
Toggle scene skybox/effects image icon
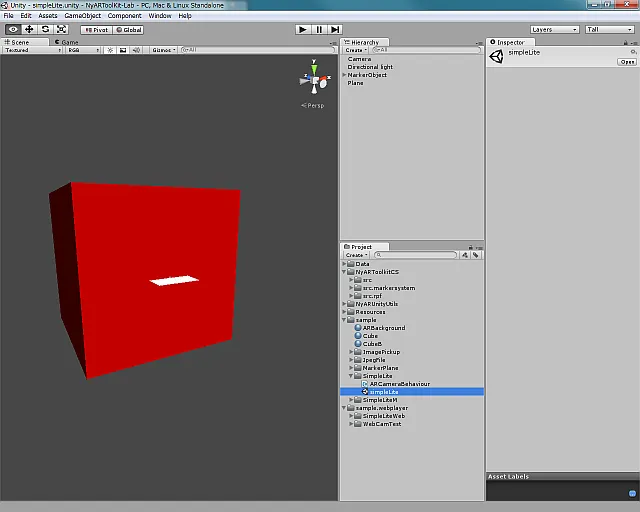coord(123,50)
